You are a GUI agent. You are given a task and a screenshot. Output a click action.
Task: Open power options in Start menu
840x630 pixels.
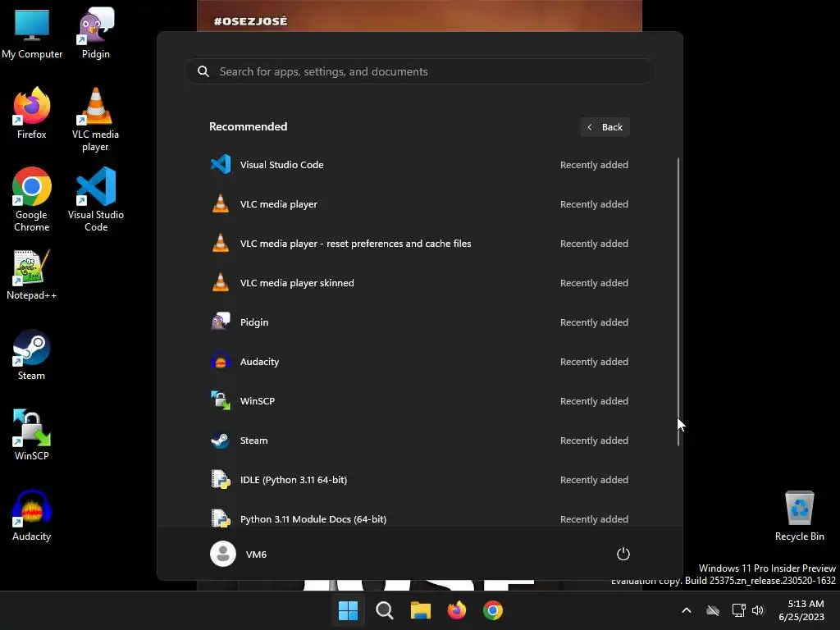point(623,554)
